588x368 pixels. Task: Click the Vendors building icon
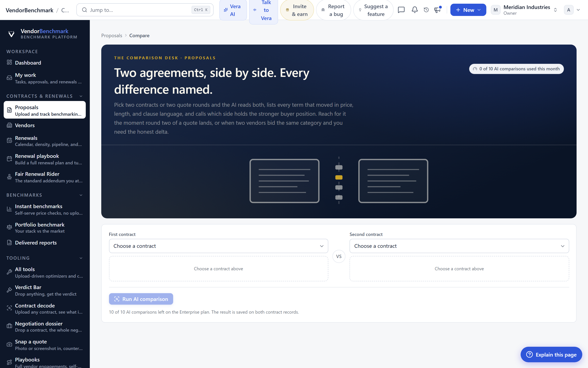point(9,125)
